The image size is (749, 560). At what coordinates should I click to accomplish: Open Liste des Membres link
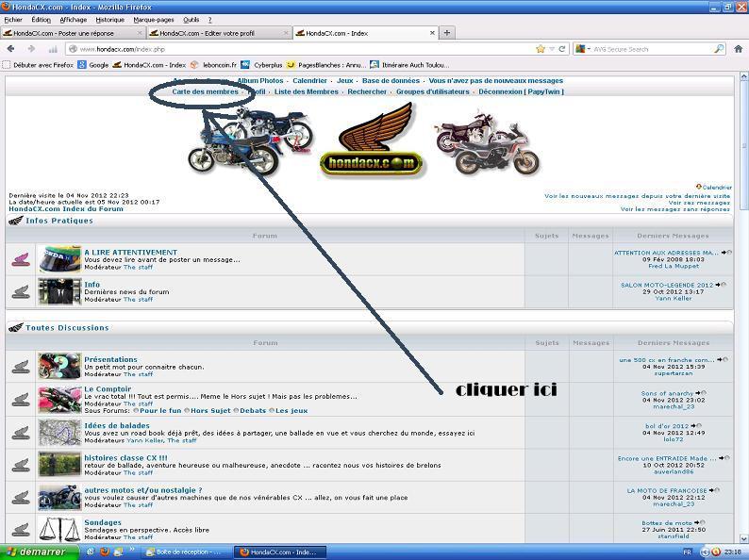(x=307, y=91)
